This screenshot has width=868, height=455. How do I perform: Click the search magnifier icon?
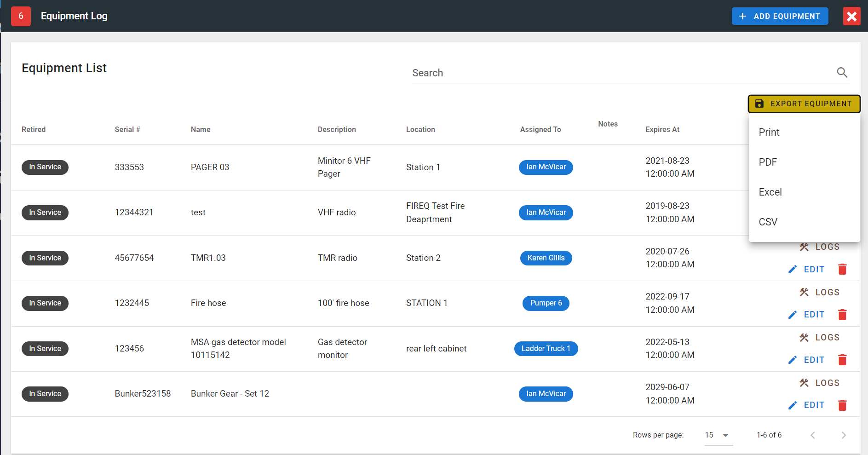(x=842, y=73)
